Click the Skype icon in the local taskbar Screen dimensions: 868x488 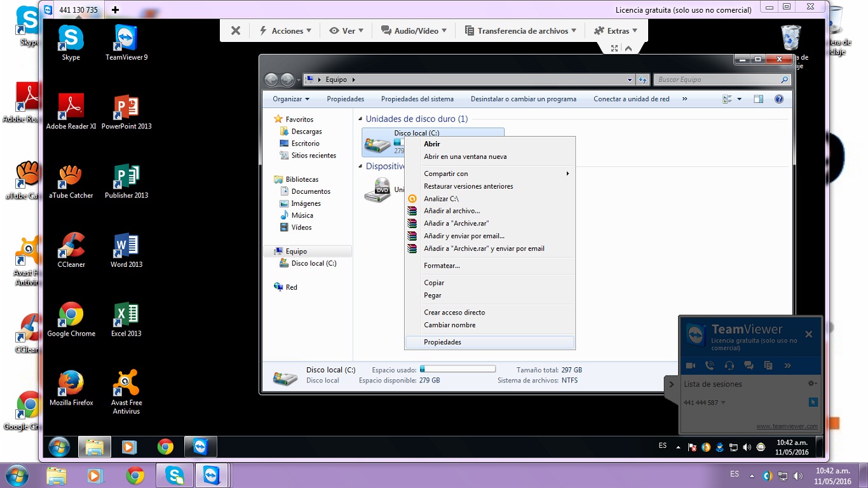(175, 475)
